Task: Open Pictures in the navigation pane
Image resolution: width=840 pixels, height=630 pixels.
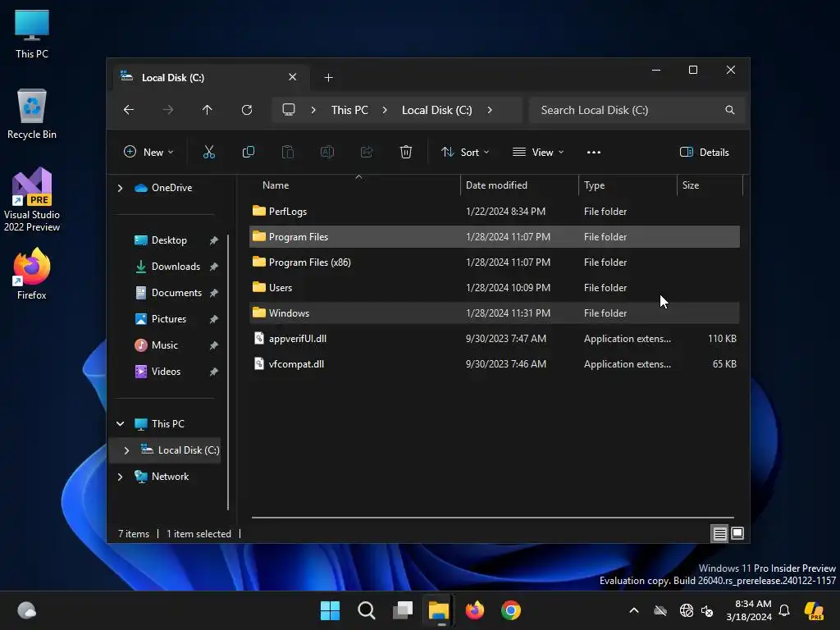Action: pyautogui.click(x=169, y=319)
